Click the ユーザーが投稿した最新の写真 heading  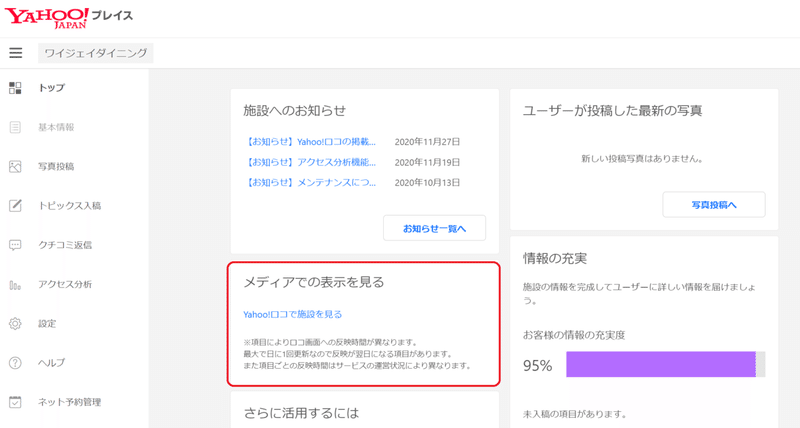click(613, 110)
